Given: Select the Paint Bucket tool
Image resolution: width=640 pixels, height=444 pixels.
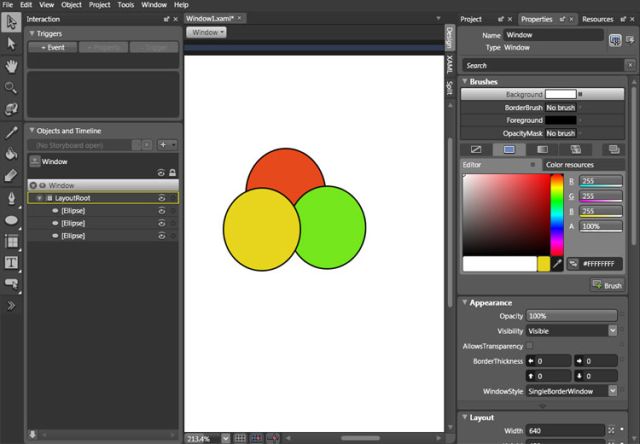Looking at the screenshot, I should point(12,154).
